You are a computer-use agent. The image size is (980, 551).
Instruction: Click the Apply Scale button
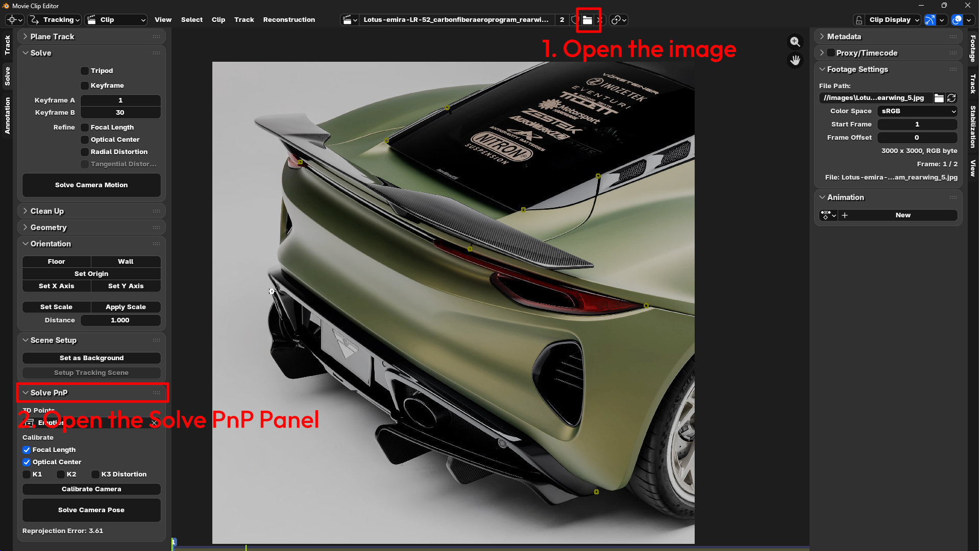click(x=126, y=307)
